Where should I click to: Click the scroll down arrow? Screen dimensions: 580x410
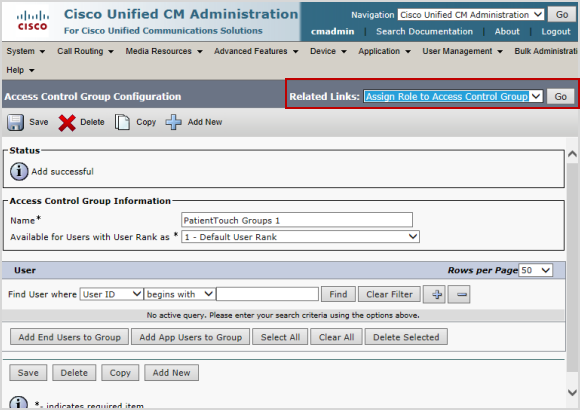[x=572, y=392]
